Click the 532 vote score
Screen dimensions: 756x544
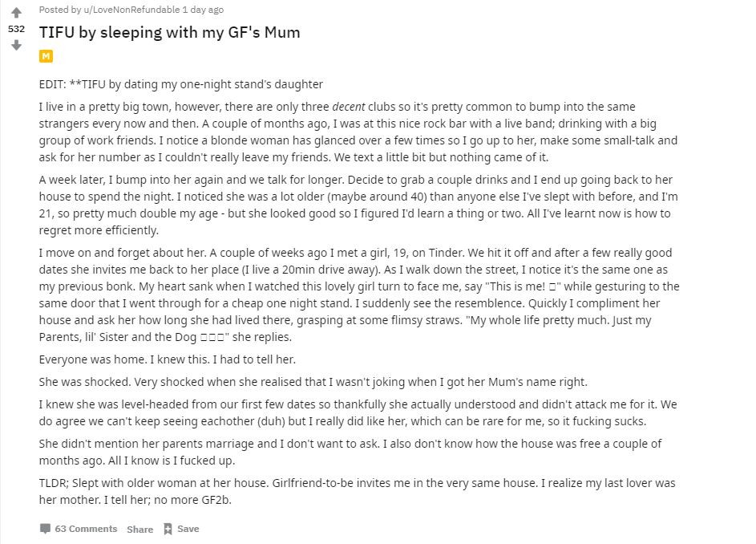[x=16, y=29]
